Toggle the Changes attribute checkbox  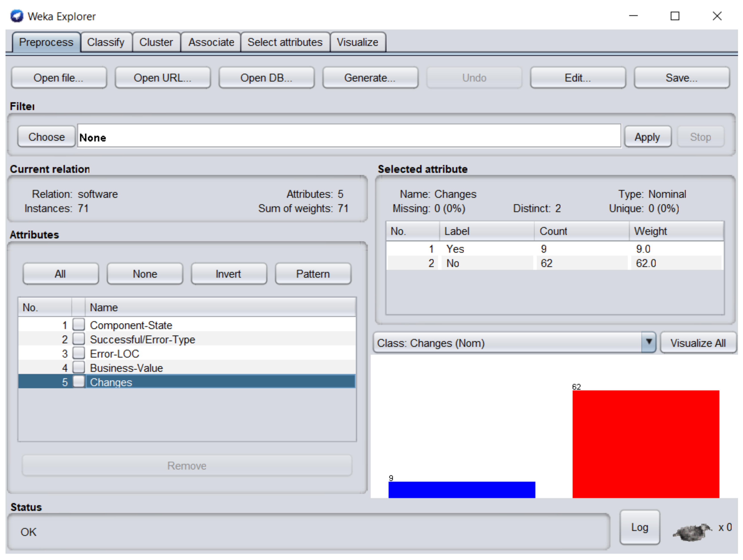[79, 382]
